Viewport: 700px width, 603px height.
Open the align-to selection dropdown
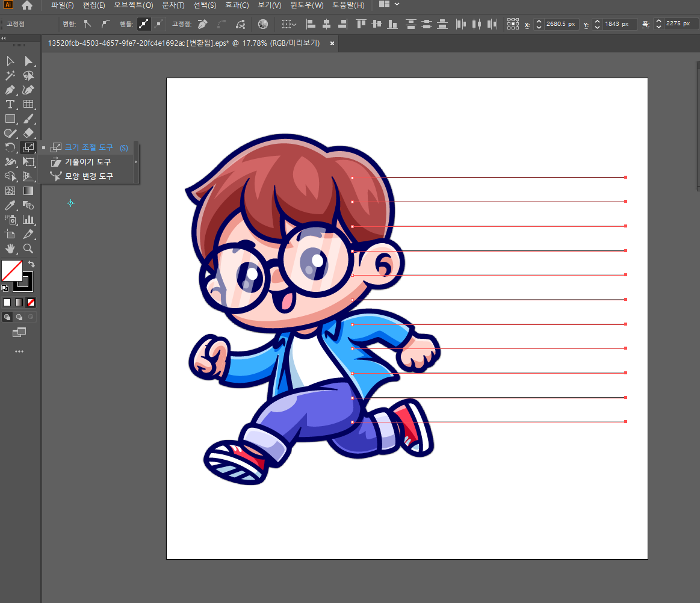[289, 24]
